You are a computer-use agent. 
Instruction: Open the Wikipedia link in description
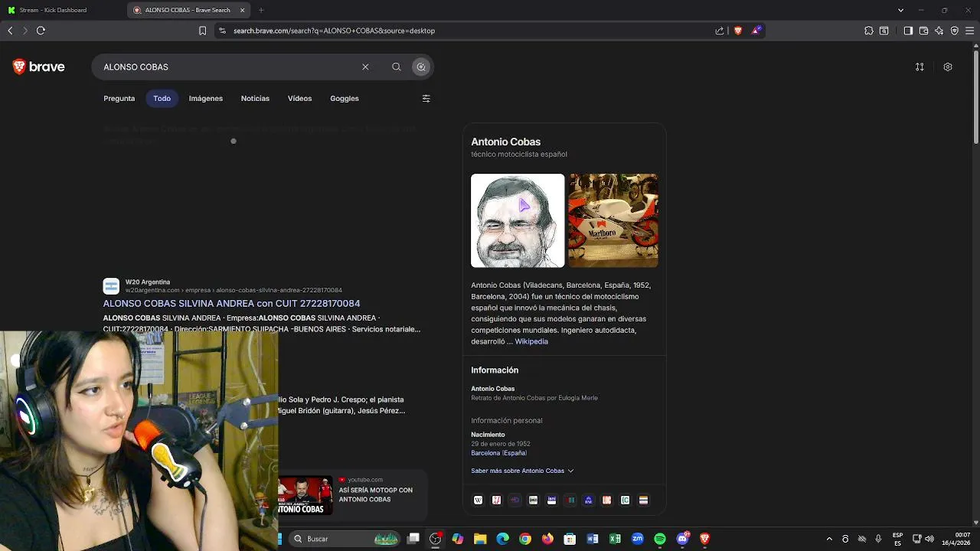pos(531,341)
